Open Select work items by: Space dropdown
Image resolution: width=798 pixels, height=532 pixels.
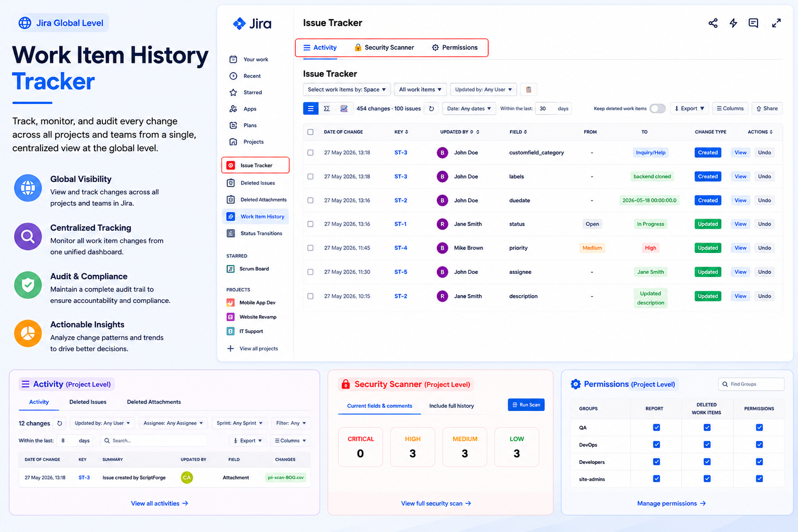(x=347, y=89)
